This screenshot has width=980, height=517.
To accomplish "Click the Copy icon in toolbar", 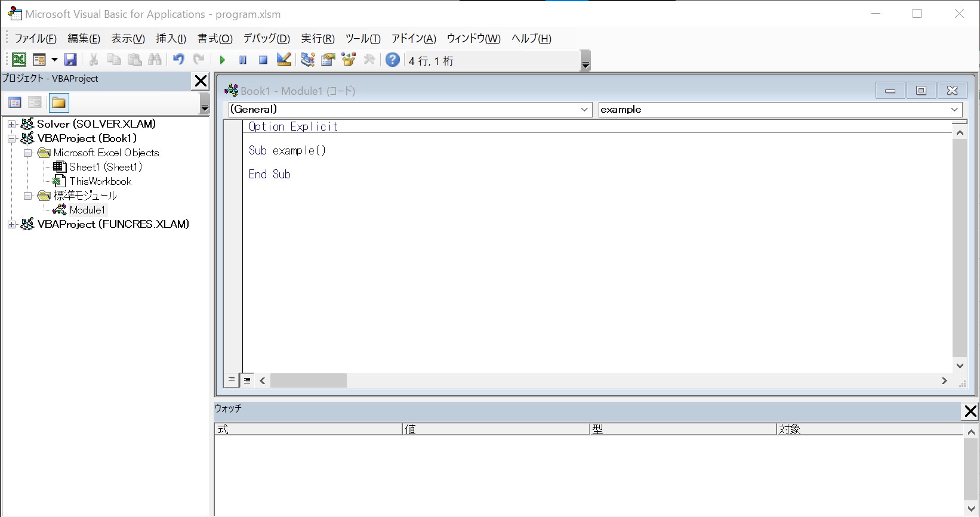I will coord(114,60).
